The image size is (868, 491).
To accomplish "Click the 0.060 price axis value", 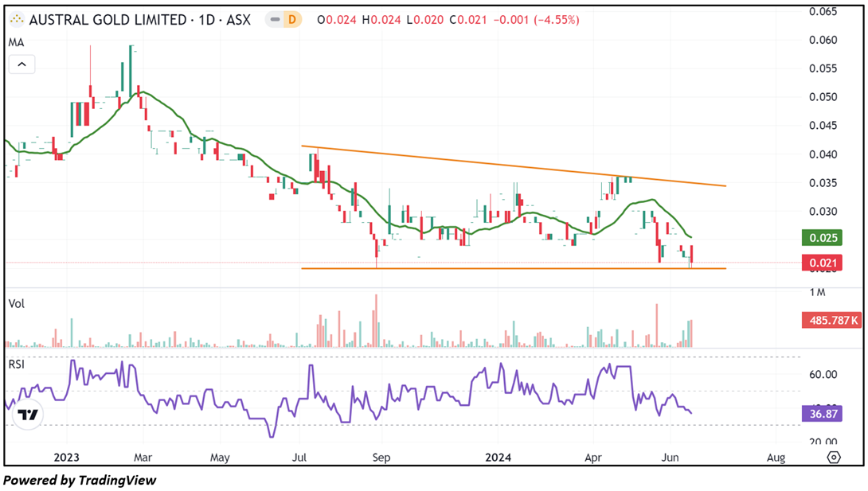I will 823,40.
